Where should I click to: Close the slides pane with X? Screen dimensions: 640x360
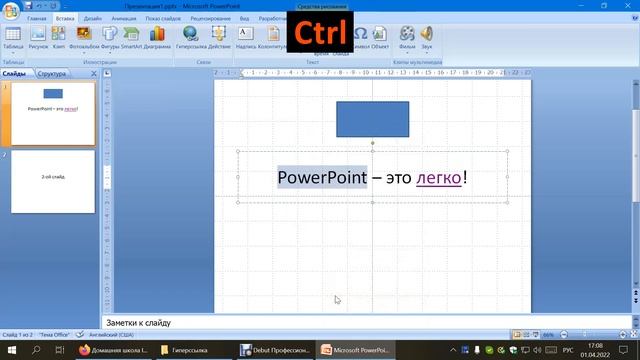pos(93,73)
